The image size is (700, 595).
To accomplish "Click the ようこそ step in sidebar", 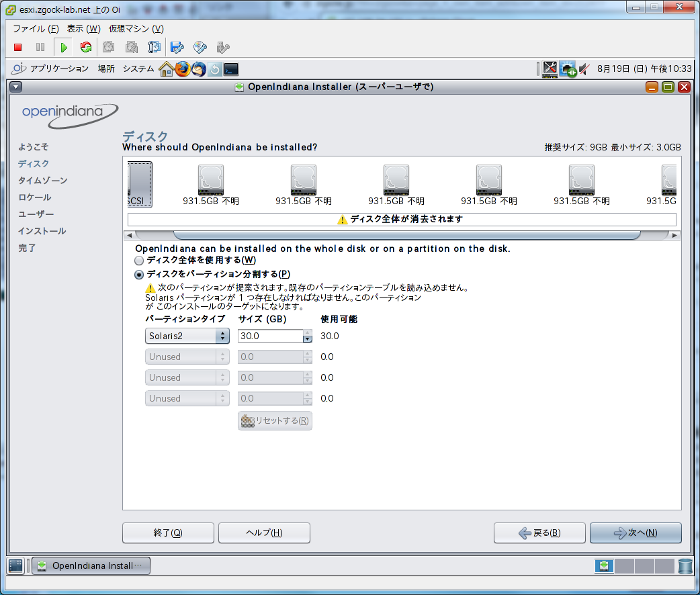I will click(x=33, y=147).
